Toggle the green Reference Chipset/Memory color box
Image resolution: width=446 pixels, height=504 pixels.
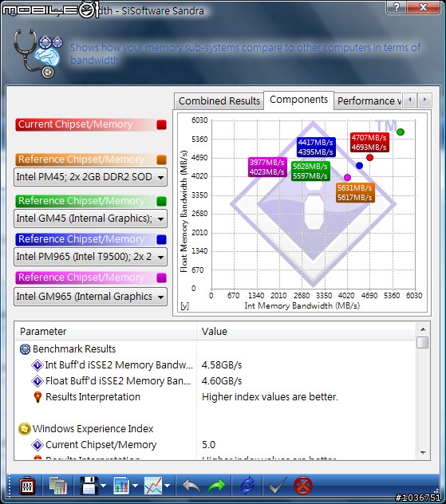pyautogui.click(x=161, y=201)
